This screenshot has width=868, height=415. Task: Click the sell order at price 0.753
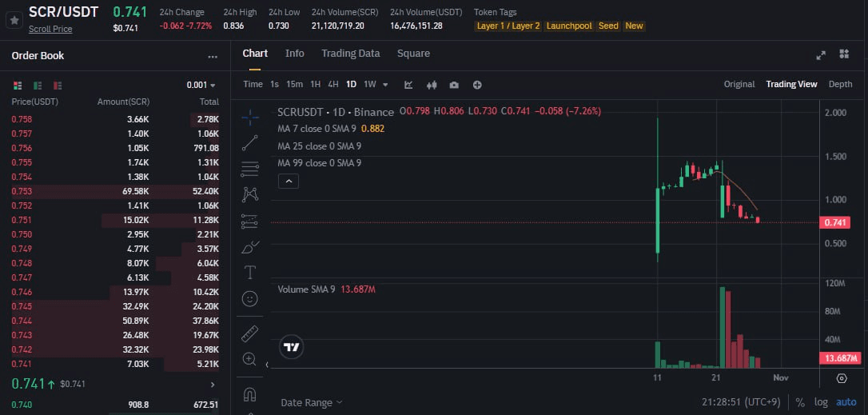tap(115, 191)
